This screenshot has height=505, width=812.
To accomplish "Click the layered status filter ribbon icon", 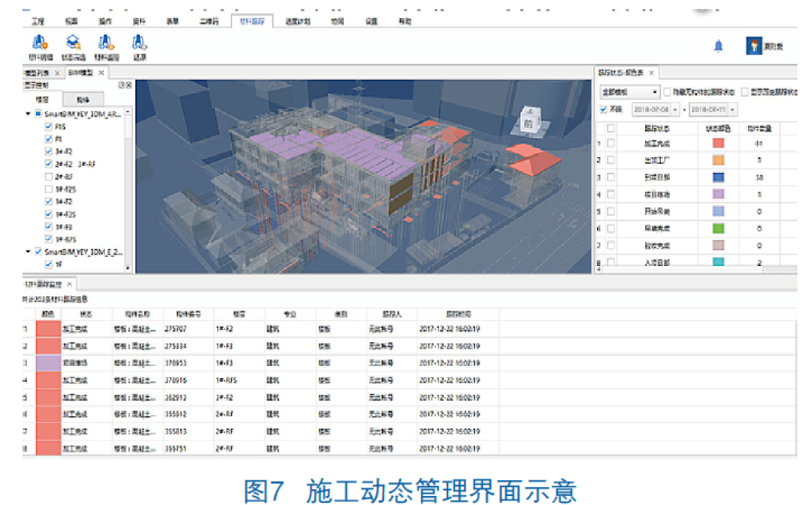I will pyautogui.click(x=73, y=42).
